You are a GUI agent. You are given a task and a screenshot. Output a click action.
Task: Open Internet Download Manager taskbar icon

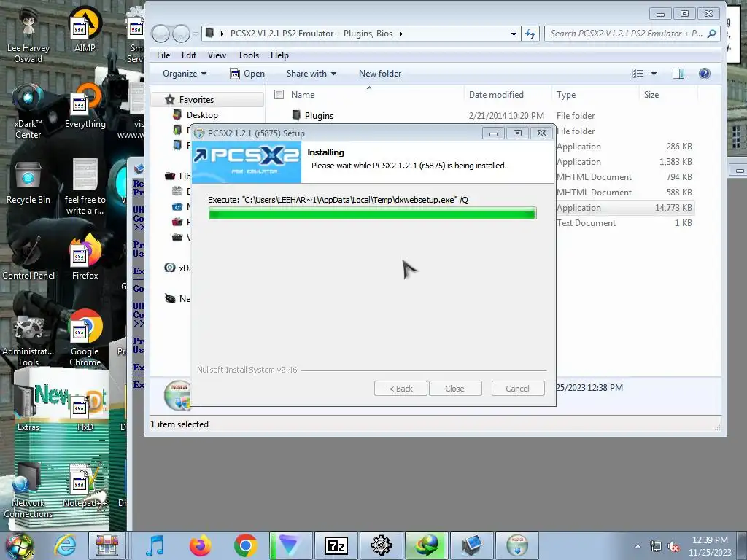[x=426, y=545]
